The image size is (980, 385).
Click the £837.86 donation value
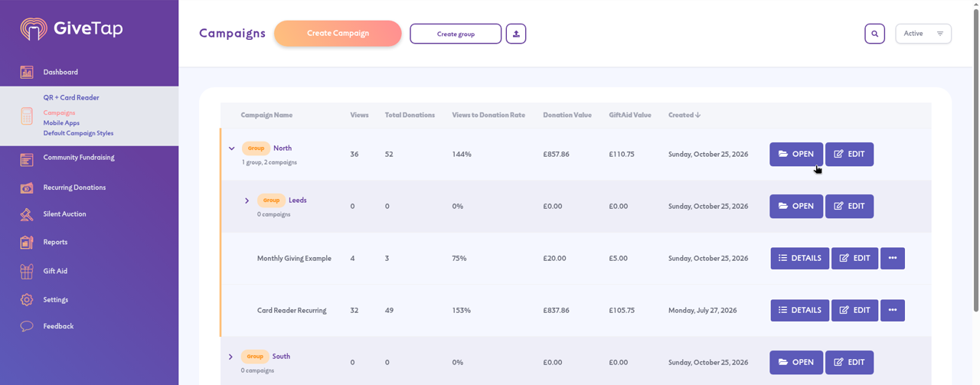point(557,311)
